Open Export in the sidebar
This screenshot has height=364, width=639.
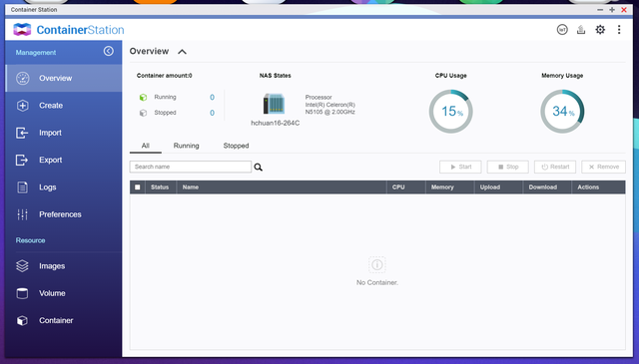point(64,160)
